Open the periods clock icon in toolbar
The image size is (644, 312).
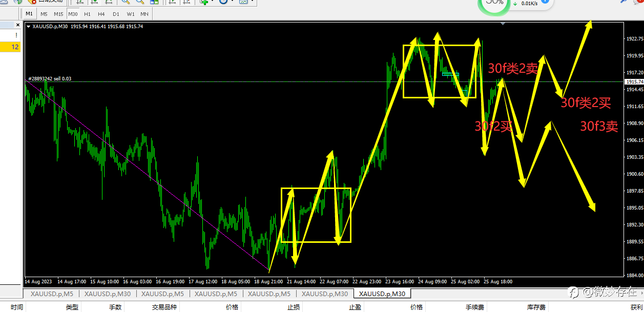(224, 2)
